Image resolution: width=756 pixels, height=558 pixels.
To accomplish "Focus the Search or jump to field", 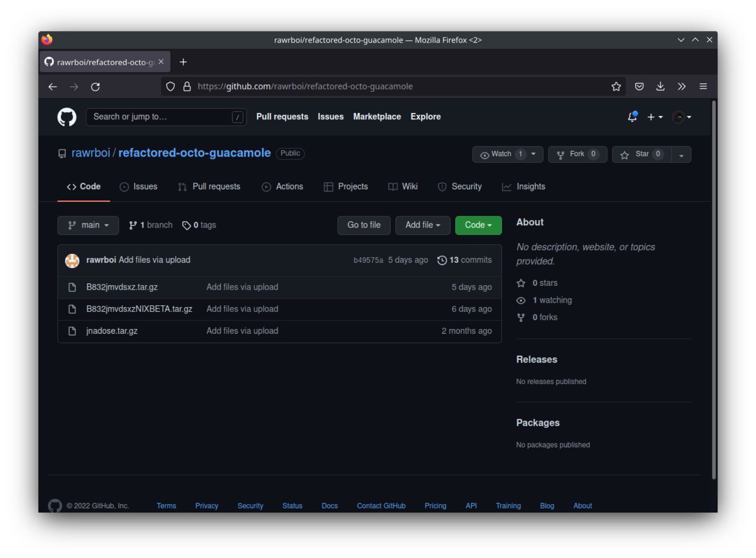I will [x=166, y=117].
